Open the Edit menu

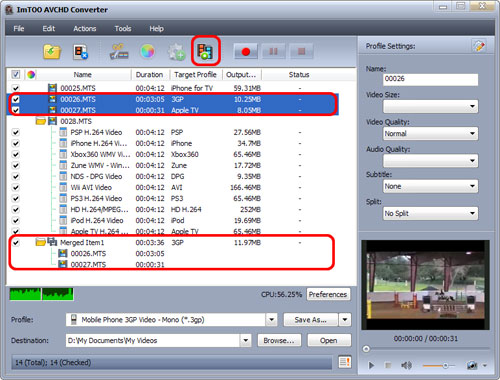(49, 28)
